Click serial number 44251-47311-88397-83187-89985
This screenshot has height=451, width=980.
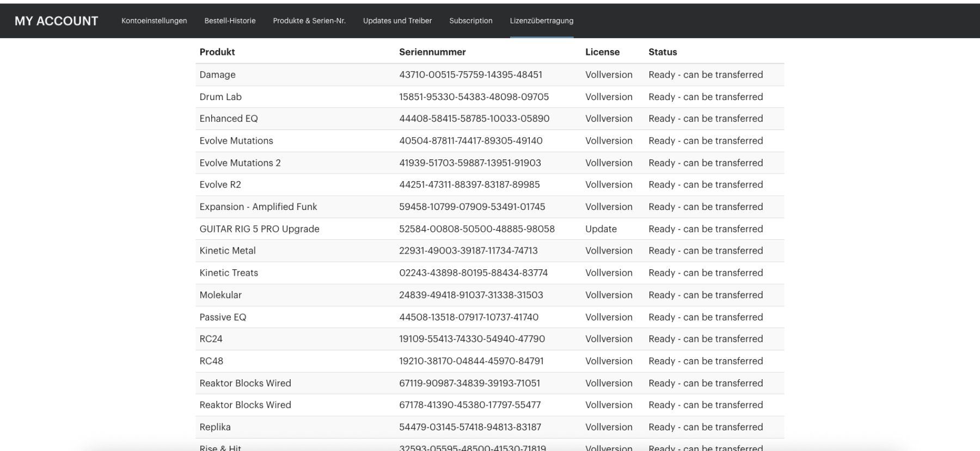pyautogui.click(x=469, y=184)
